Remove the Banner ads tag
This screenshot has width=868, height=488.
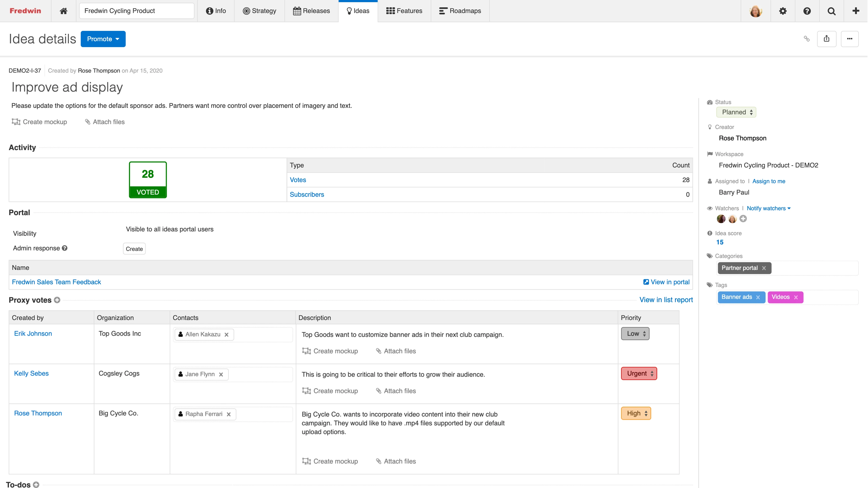758,298
